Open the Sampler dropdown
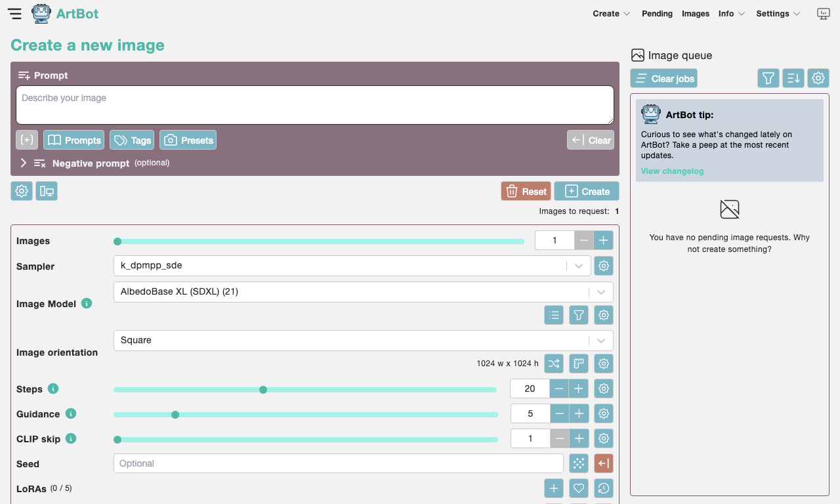 tap(352, 266)
